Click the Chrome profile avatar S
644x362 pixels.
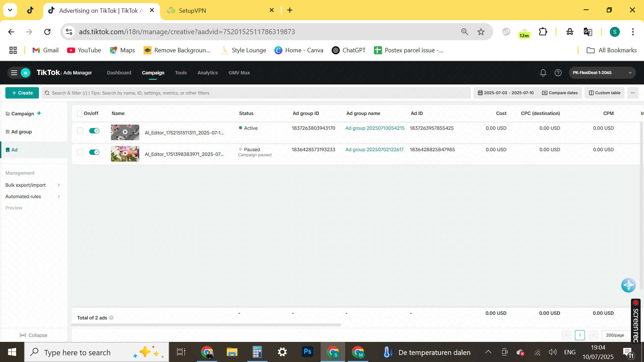click(x=614, y=32)
